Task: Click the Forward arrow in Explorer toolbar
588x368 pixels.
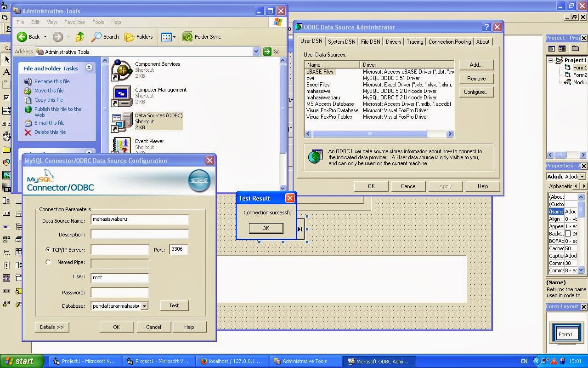Action: click(x=58, y=37)
